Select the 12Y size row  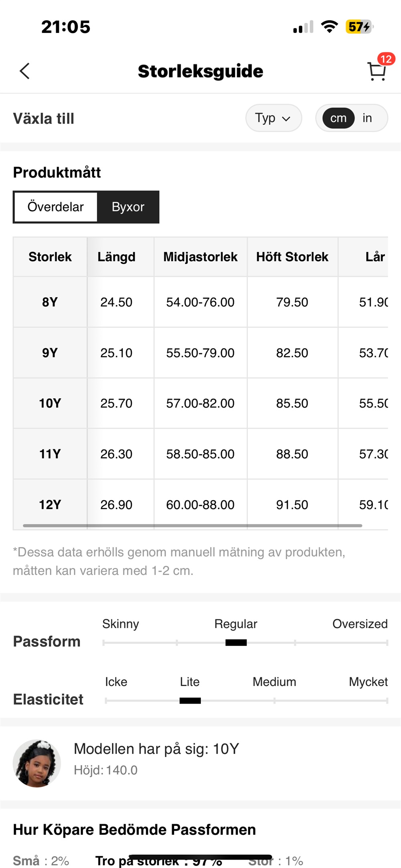click(50, 504)
